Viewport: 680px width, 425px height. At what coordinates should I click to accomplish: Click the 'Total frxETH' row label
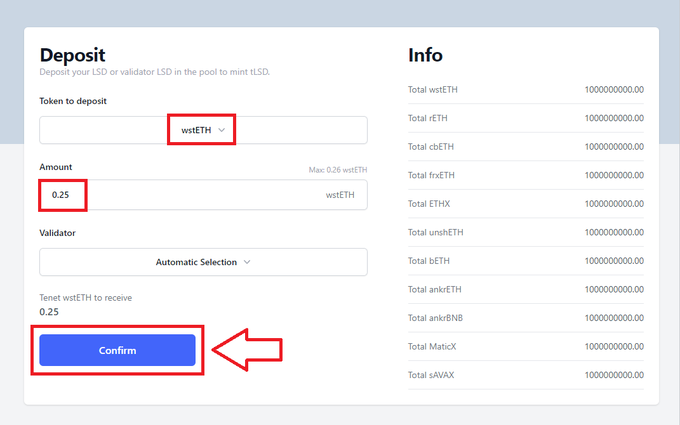pos(431,175)
